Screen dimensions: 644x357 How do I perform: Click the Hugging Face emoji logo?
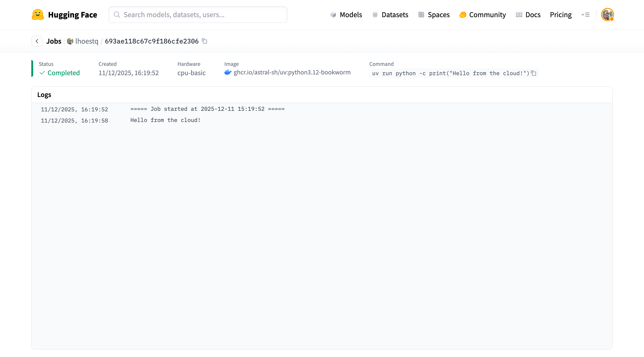point(38,15)
